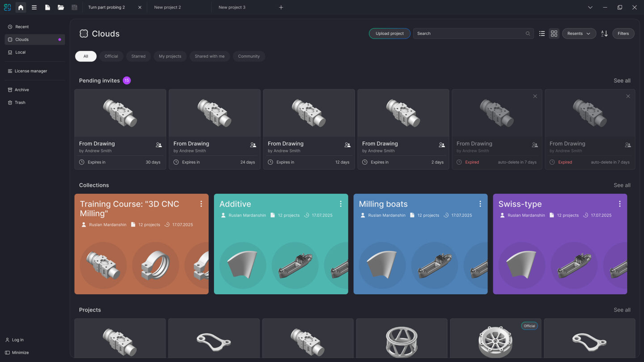This screenshot has width=644, height=362.
Task: Create a new file using the page icon
Action: pyautogui.click(x=47, y=7)
